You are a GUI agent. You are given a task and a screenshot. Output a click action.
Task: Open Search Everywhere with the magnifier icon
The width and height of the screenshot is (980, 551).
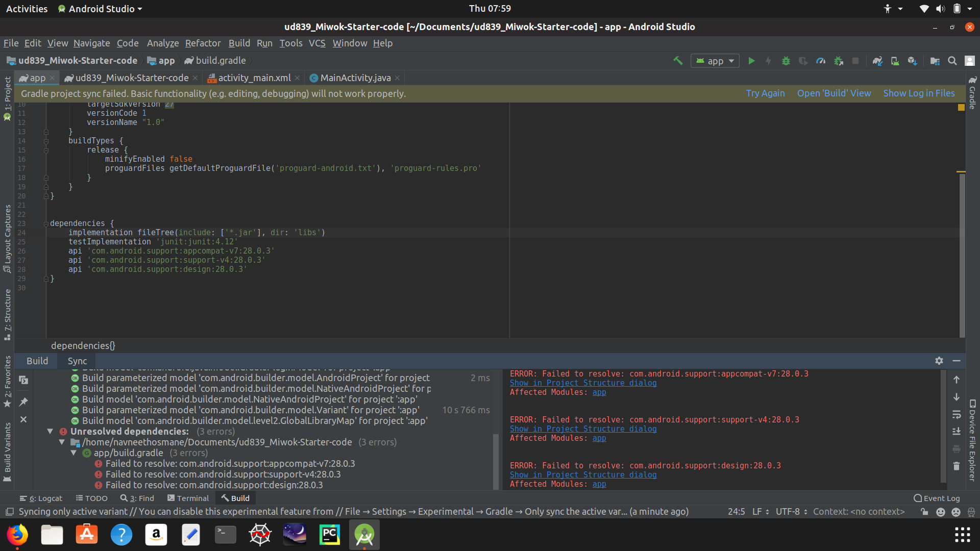(x=952, y=61)
